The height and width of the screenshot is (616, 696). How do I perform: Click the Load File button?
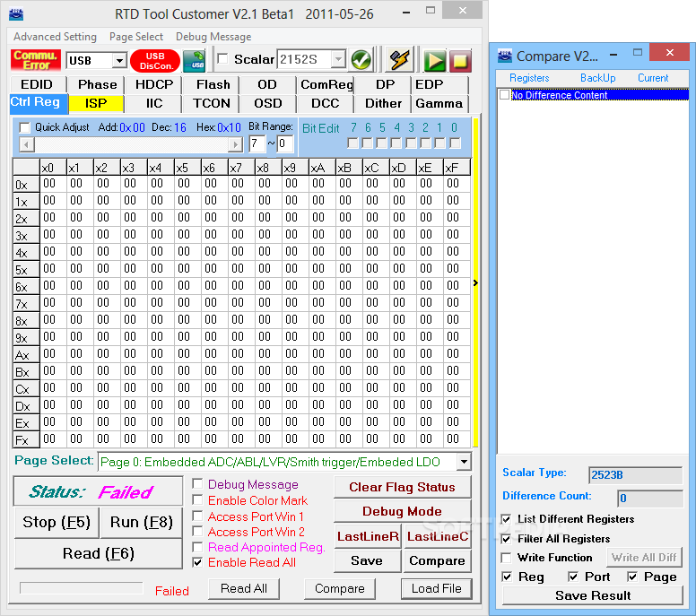click(436, 588)
